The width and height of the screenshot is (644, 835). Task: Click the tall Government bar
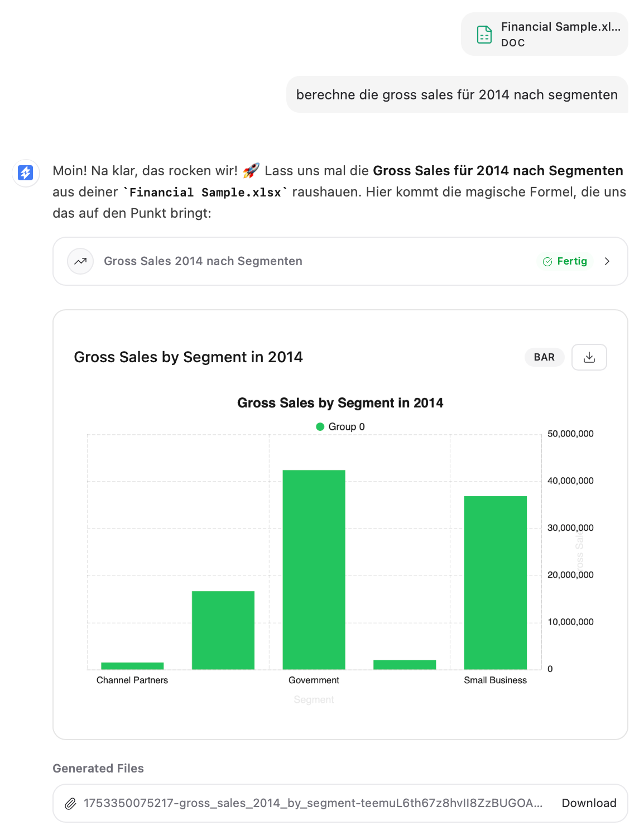coord(314,569)
